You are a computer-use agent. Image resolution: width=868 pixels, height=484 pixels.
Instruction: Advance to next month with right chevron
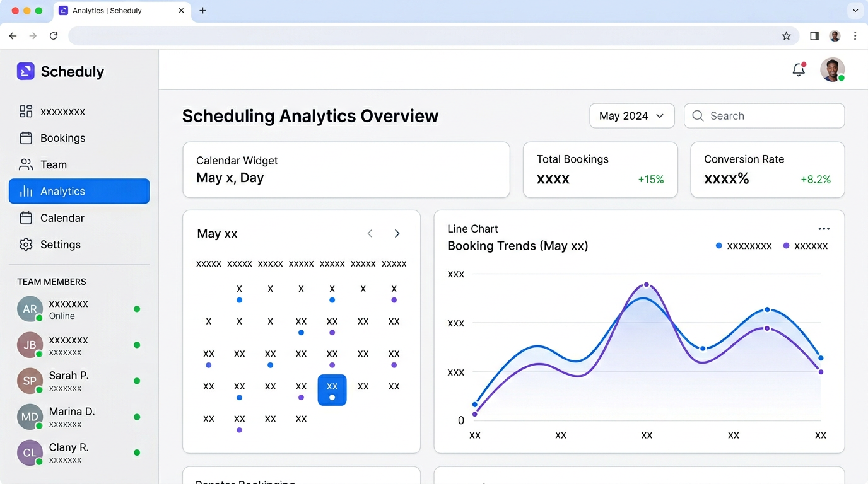coord(397,233)
